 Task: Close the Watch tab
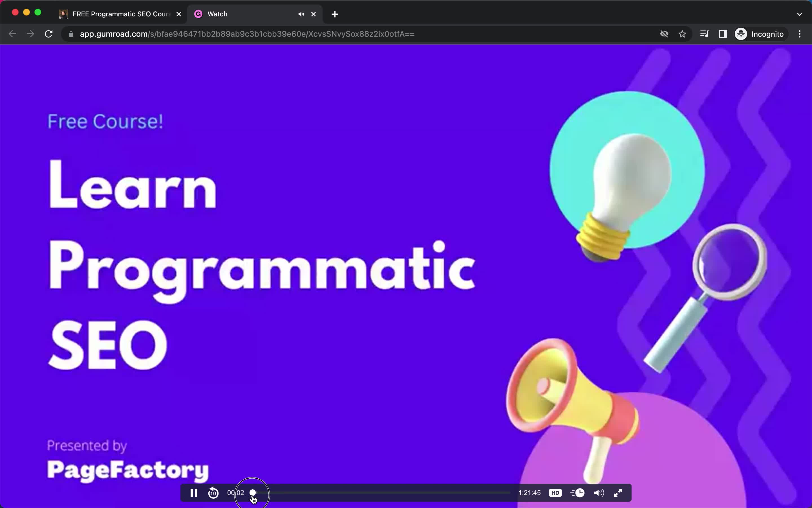[x=314, y=14]
